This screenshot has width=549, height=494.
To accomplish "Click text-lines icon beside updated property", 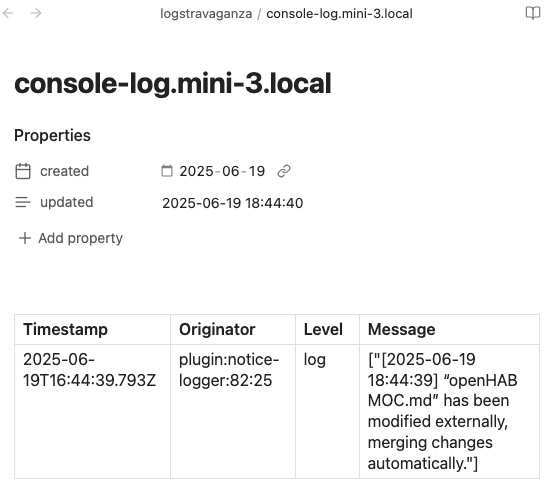I will (23, 202).
